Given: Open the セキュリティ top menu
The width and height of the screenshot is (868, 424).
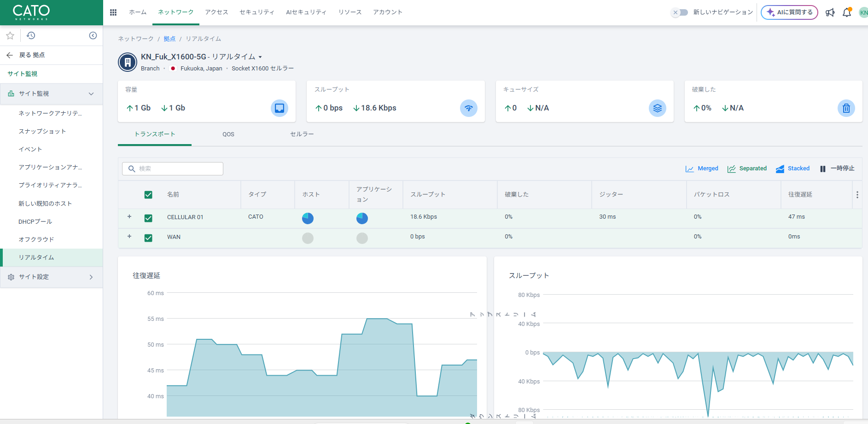Looking at the screenshot, I should pyautogui.click(x=257, y=12).
